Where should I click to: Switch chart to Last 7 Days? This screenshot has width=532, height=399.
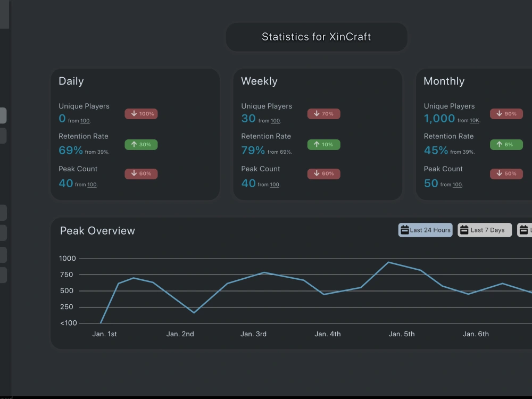pos(485,230)
